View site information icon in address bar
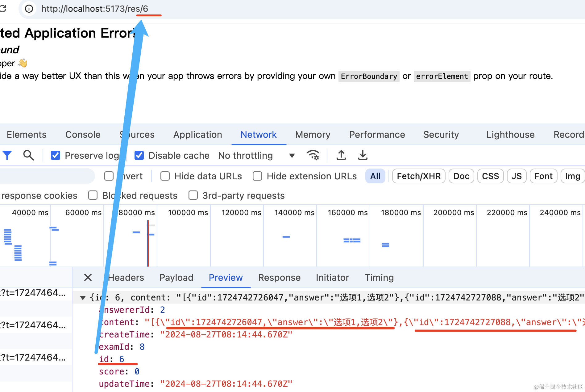The width and height of the screenshot is (585, 392). [29, 9]
